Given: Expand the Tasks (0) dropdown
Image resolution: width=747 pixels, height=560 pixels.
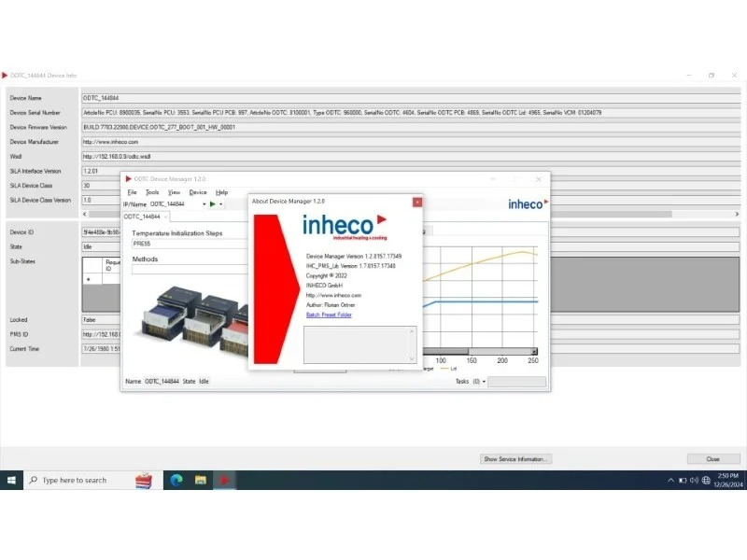Looking at the screenshot, I should click(484, 382).
